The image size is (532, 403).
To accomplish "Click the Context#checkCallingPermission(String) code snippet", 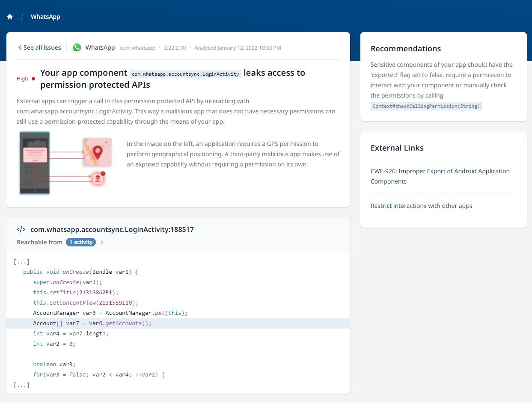I will (426, 106).
